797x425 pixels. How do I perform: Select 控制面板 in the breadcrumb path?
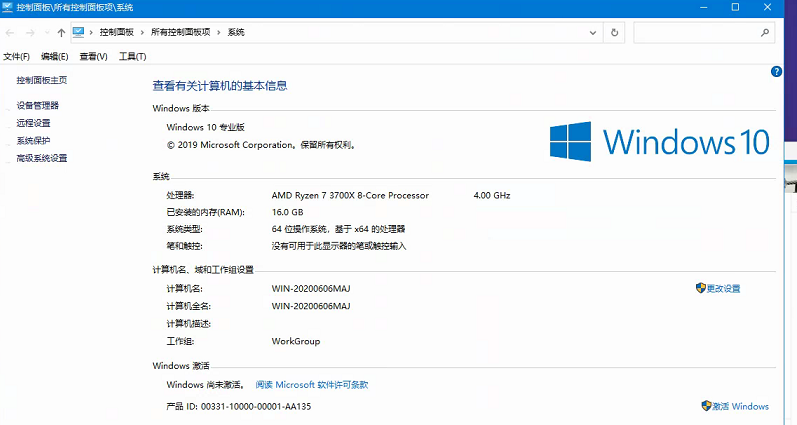[x=116, y=32]
